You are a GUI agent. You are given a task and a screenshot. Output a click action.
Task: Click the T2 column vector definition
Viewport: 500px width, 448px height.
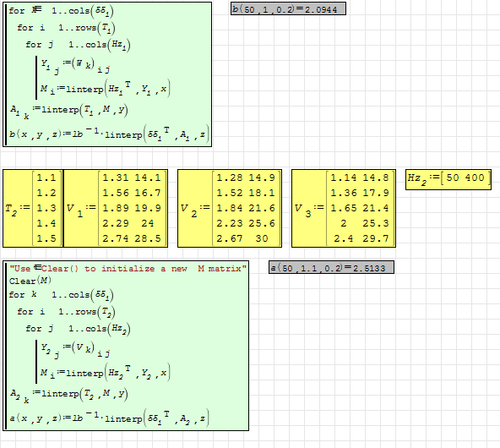pos(33,209)
